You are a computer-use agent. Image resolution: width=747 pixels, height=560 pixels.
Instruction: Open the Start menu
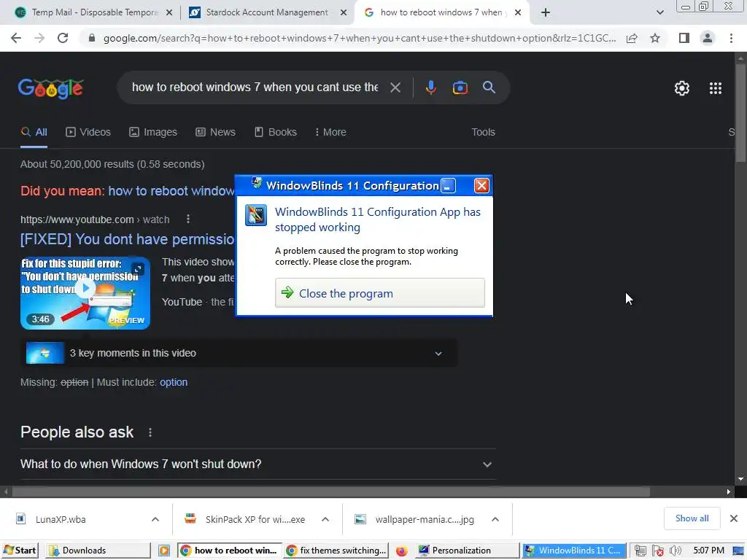point(20,550)
